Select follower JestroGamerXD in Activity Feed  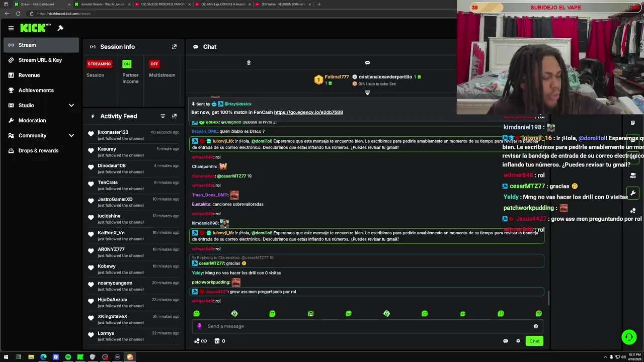click(x=115, y=200)
